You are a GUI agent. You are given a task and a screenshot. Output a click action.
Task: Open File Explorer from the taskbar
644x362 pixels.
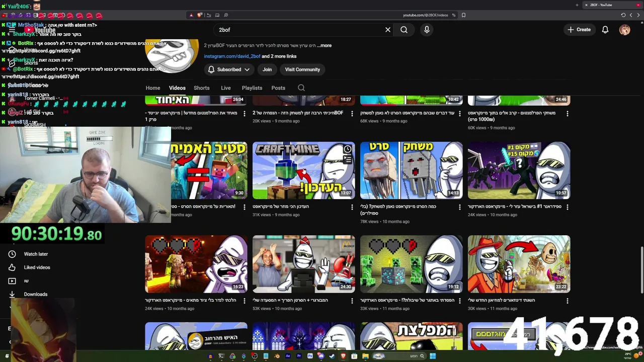click(365, 356)
